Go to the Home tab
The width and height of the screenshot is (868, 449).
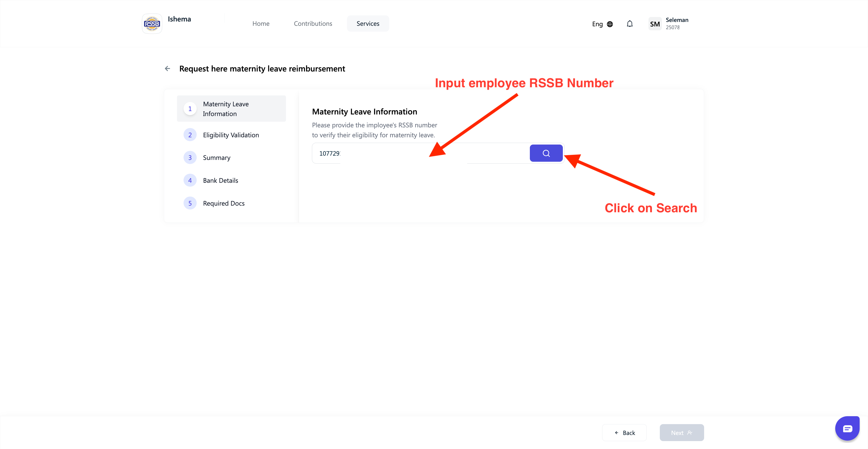pyautogui.click(x=261, y=24)
